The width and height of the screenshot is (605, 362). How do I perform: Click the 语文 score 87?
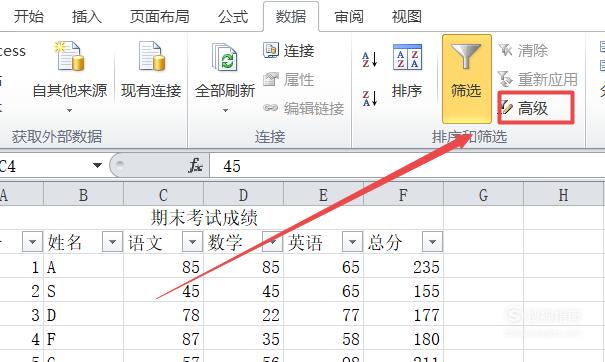point(163,338)
